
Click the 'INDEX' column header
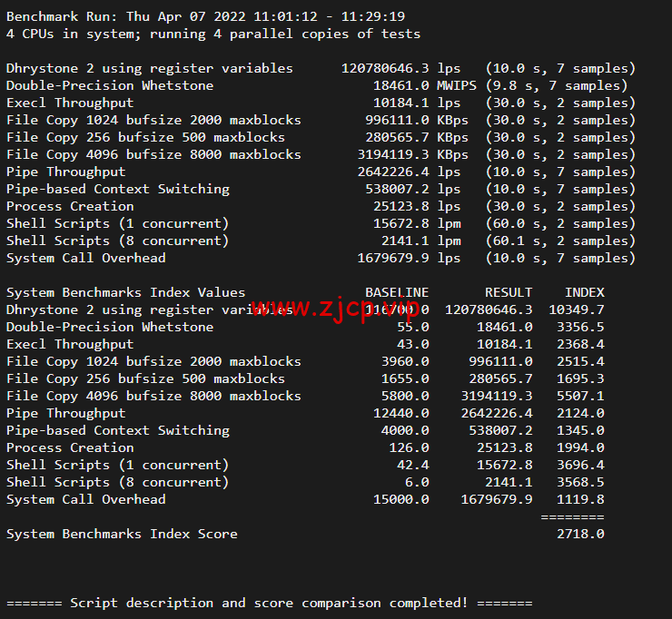[x=584, y=292]
